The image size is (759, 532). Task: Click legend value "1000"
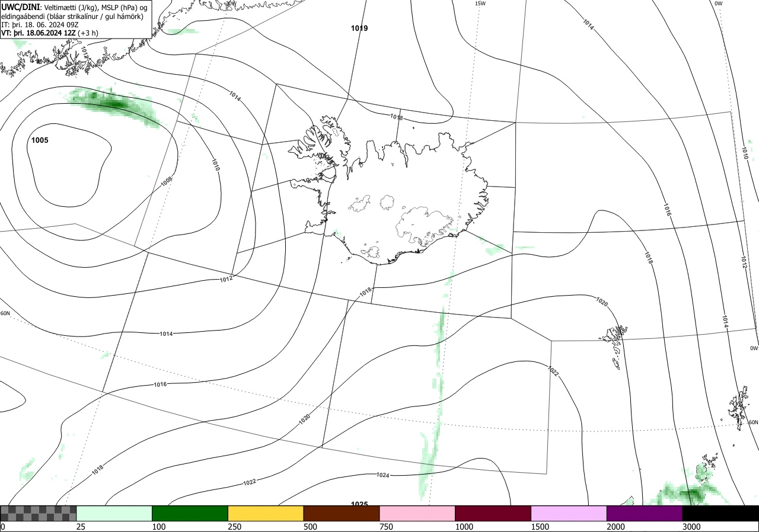pos(464,527)
